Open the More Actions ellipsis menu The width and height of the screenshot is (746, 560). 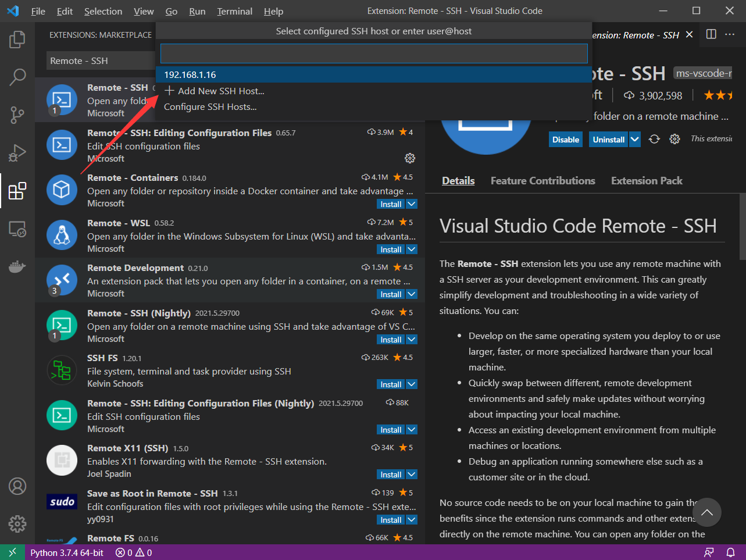click(x=730, y=34)
